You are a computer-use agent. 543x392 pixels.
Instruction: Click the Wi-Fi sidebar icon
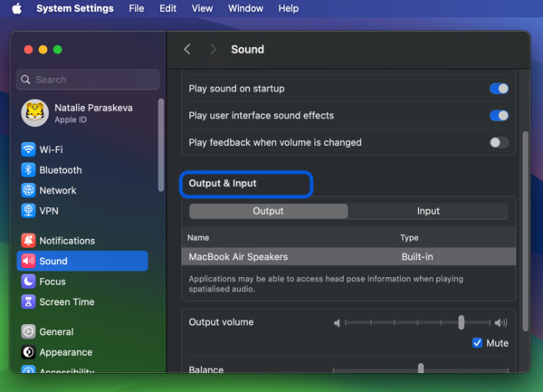28,149
